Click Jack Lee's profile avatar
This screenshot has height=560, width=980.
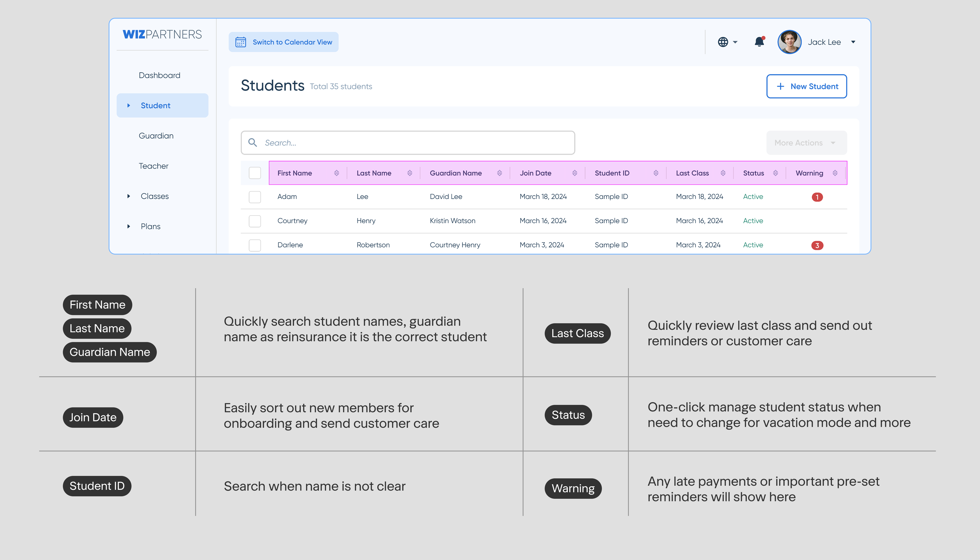coord(790,42)
